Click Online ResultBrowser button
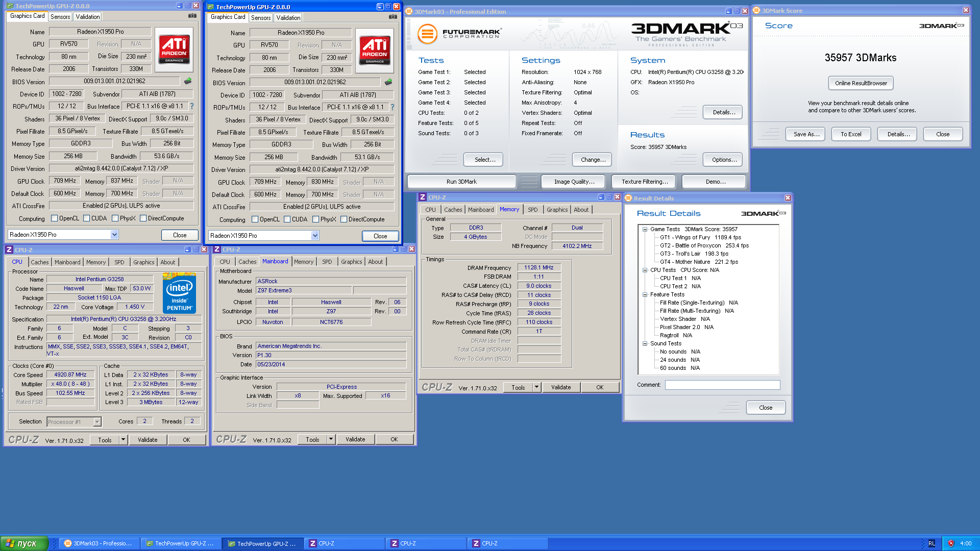Image resolution: width=980 pixels, height=551 pixels. pyautogui.click(x=861, y=83)
